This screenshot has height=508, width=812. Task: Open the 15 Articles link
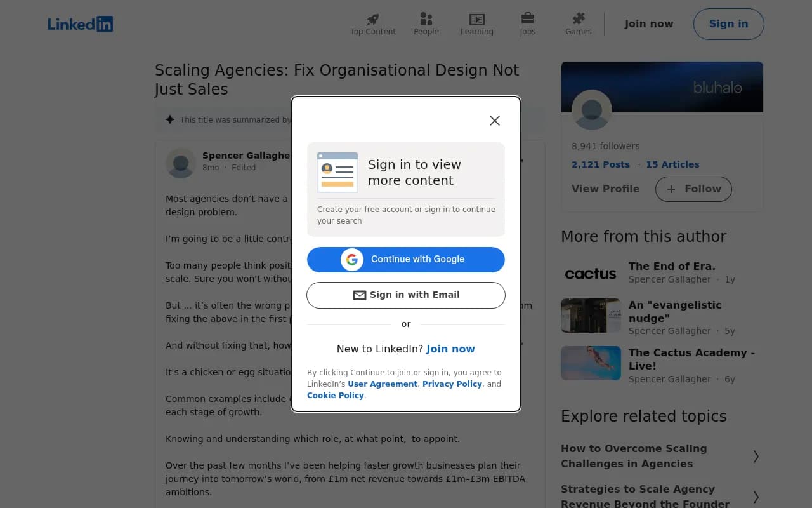tap(672, 164)
